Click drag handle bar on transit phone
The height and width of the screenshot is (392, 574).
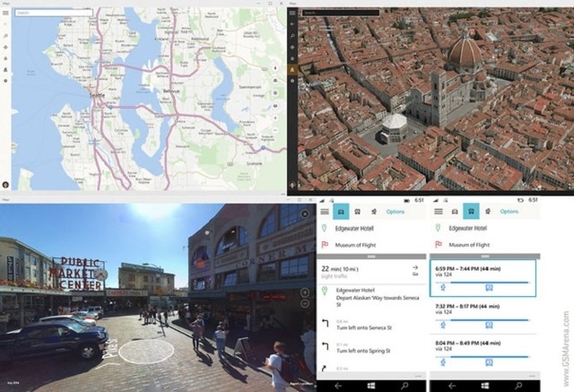(484, 257)
